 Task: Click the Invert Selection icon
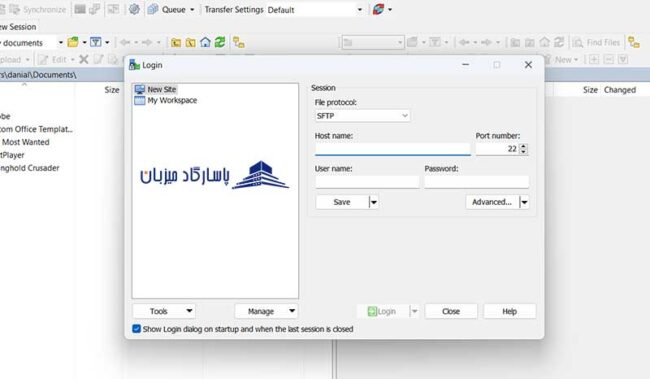[x=623, y=59]
